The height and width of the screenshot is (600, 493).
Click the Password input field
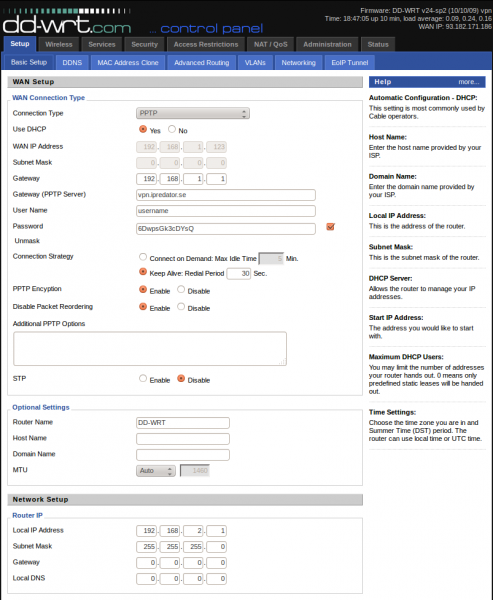pyautogui.click(x=226, y=228)
